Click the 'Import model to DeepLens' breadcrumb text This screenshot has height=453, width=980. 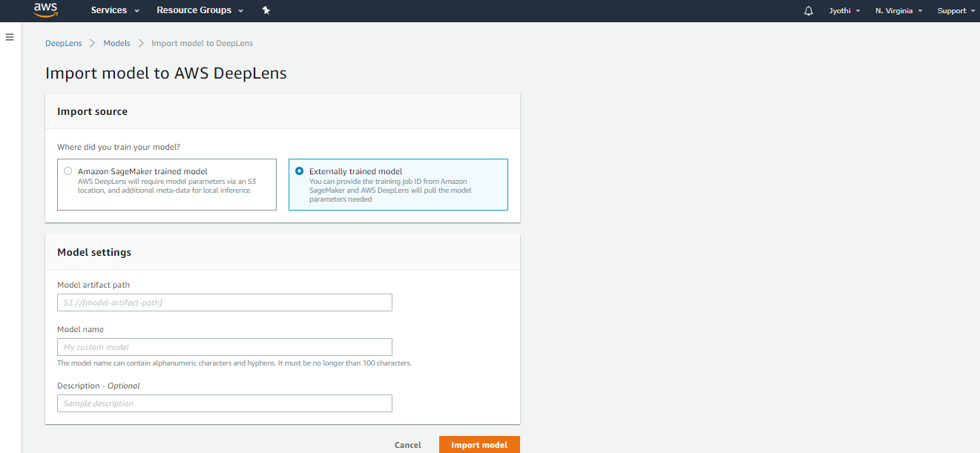(203, 43)
